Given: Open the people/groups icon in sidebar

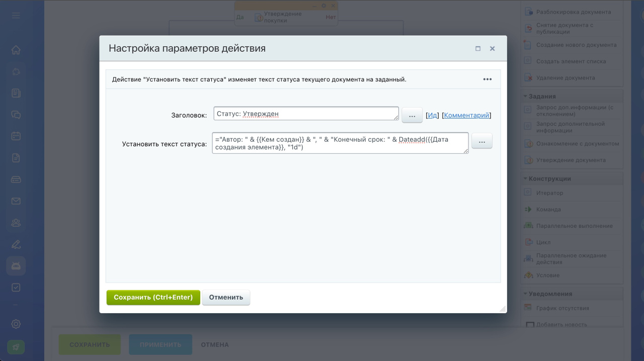Looking at the screenshot, I should pos(16,223).
